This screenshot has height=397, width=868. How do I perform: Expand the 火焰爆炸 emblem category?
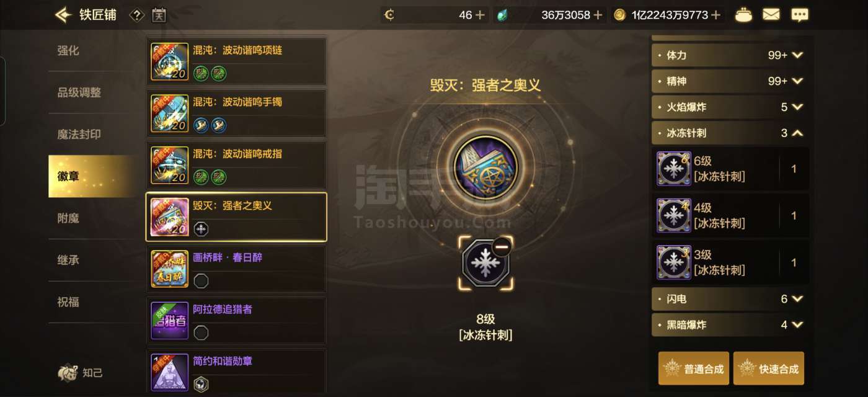[x=730, y=107]
